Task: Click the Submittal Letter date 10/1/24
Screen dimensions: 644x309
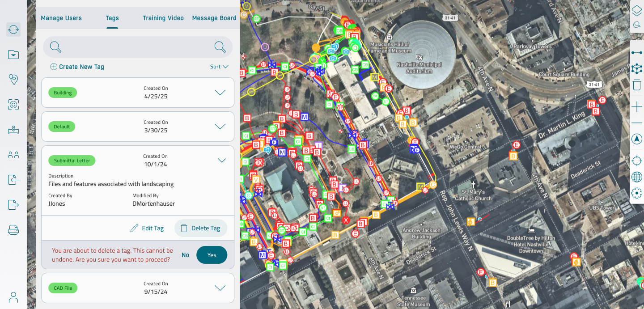Action: pos(155,165)
